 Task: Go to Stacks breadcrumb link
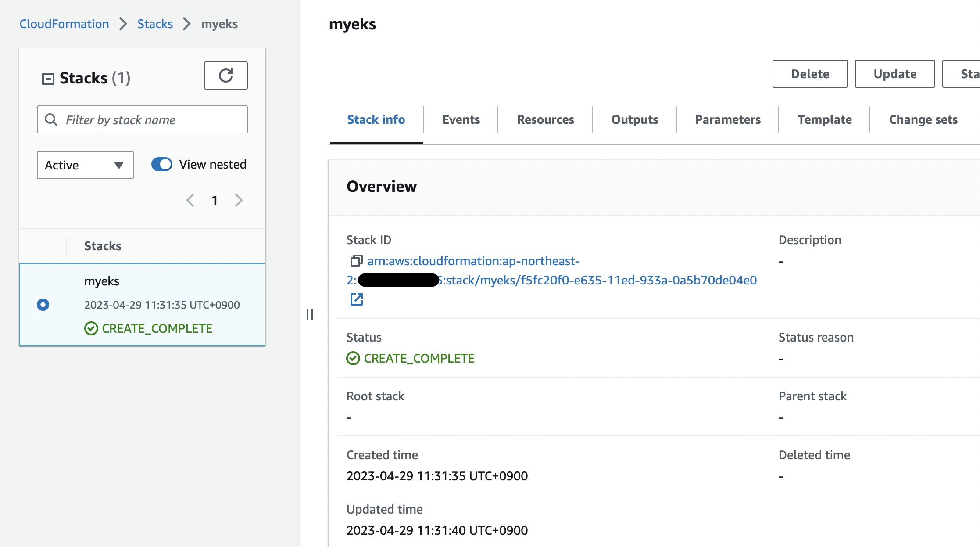[155, 24]
